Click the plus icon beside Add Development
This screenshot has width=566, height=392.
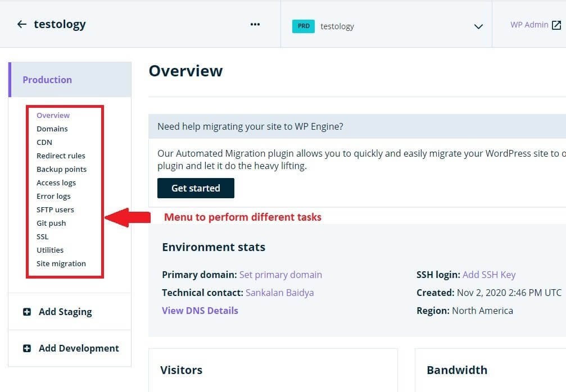click(x=27, y=348)
